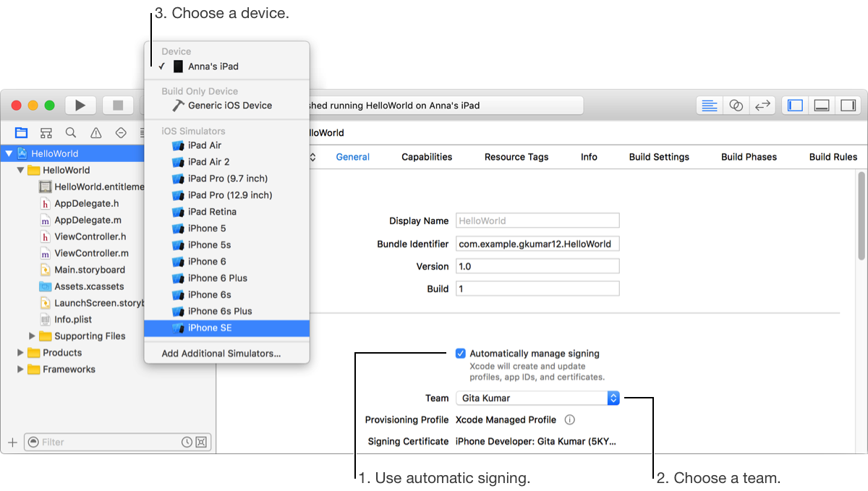Choose iPad Pro (9.7 inch) simulator
The image size is (868, 491).
coord(227,179)
